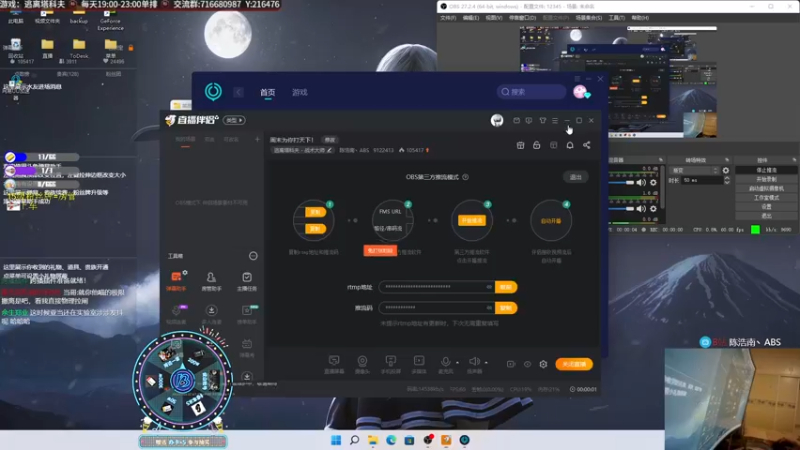Pop out the OBS scene transitions dock
Viewport: 800px width, 450px height.
click(727, 160)
